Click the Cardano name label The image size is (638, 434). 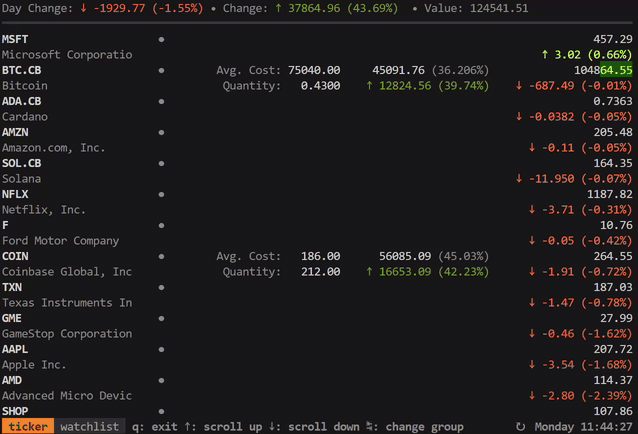pyautogui.click(x=25, y=117)
